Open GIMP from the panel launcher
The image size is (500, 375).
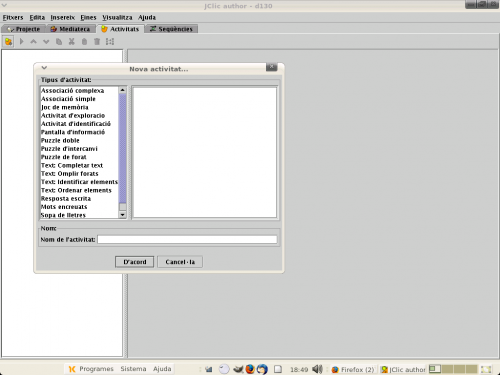238,369
